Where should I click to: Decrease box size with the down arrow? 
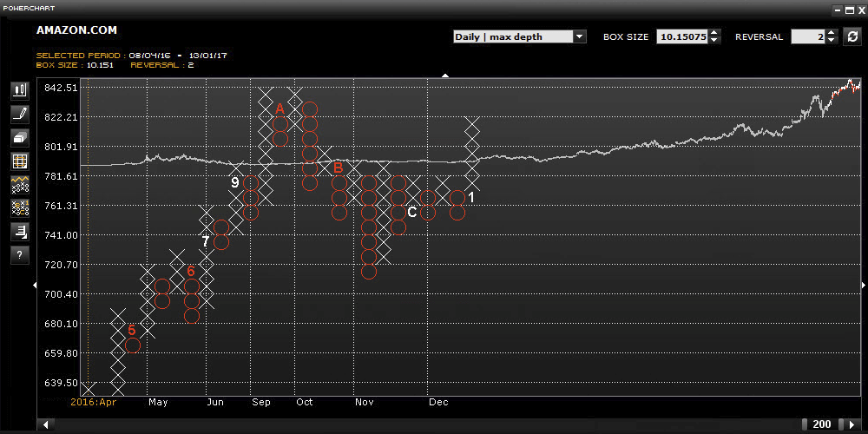pyautogui.click(x=714, y=41)
